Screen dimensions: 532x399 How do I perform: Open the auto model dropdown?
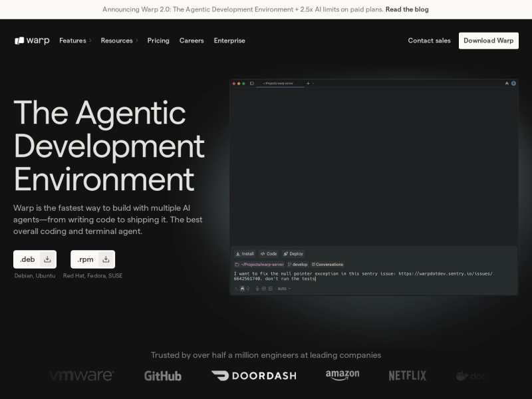point(285,289)
